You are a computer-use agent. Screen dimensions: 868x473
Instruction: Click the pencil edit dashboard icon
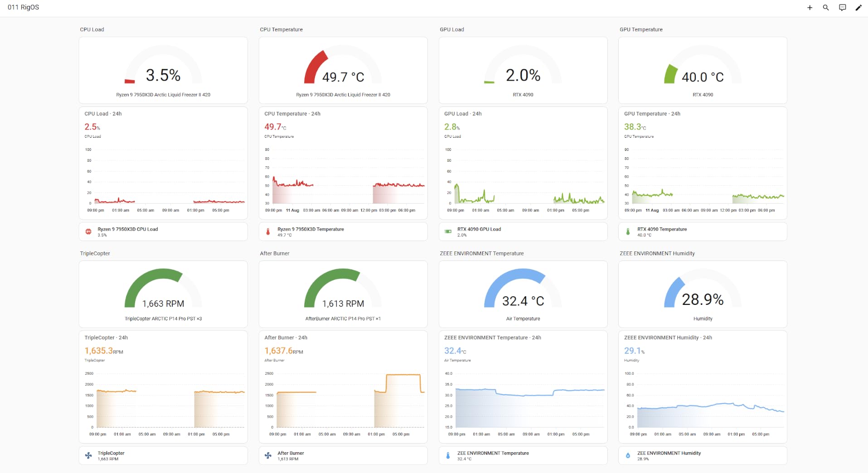[x=858, y=8]
